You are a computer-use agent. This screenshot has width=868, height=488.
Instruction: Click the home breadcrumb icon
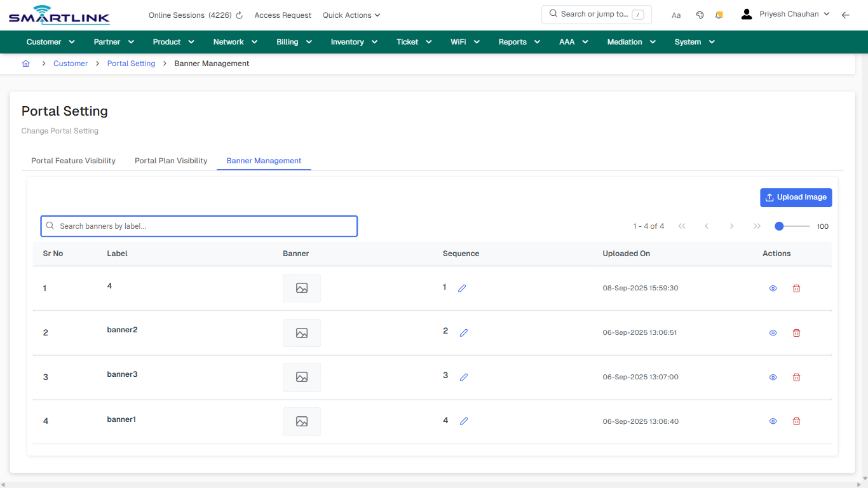tap(25, 64)
